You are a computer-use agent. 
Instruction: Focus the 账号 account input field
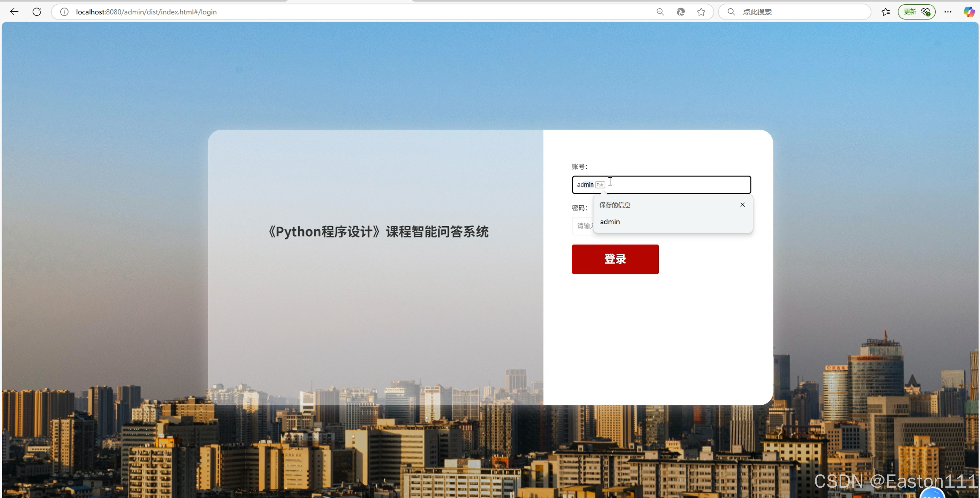pos(677,185)
